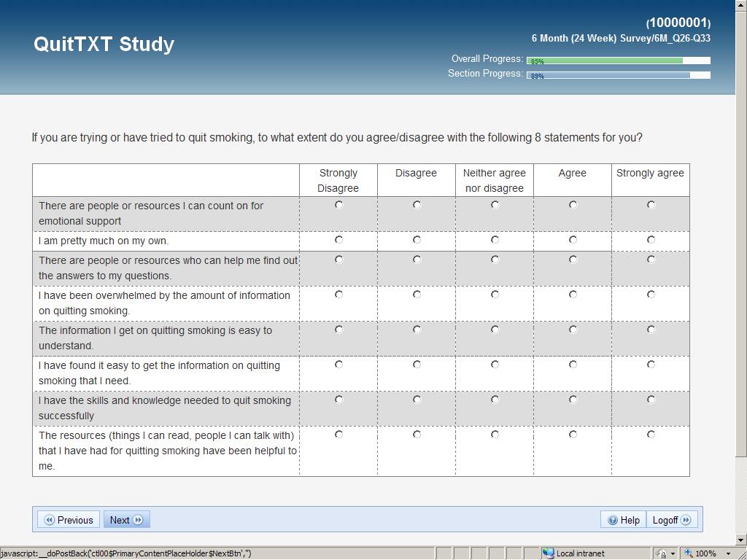
Task: Click Logoff to exit the survey
Action: coord(672,520)
